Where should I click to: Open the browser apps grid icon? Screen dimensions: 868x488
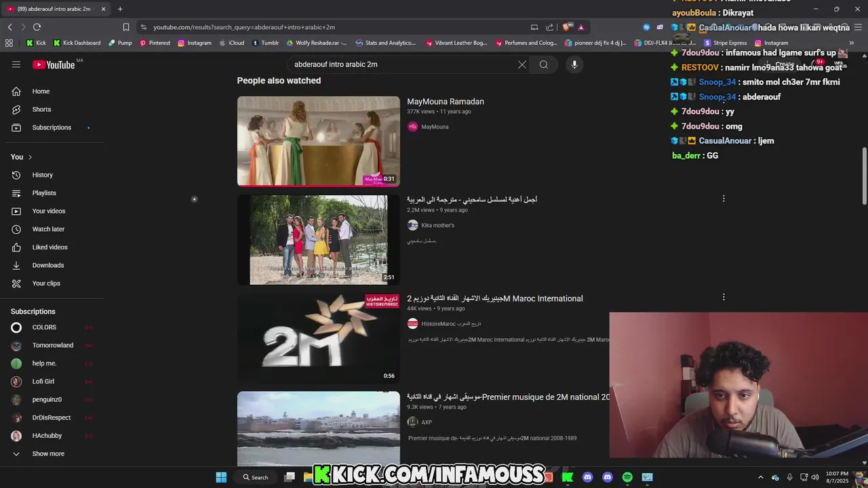pos(9,43)
